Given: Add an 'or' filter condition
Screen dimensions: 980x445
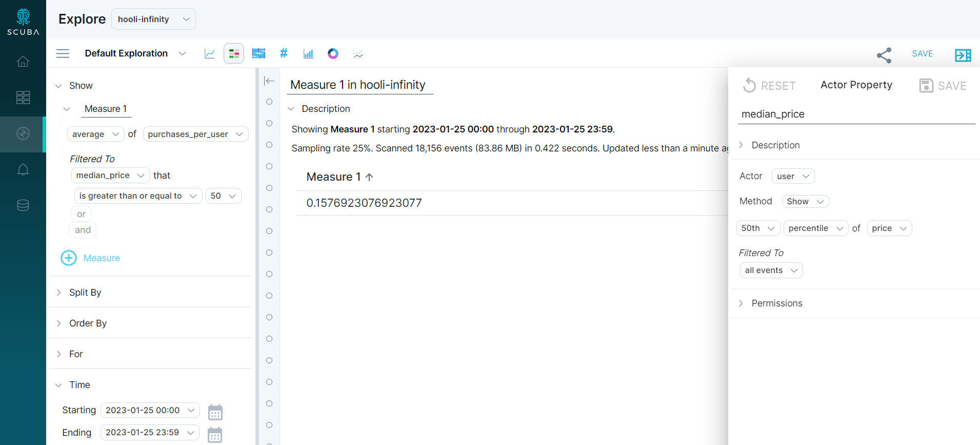Looking at the screenshot, I should (x=81, y=214).
